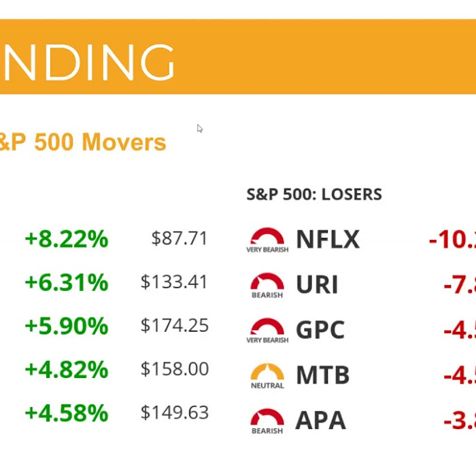476x476 pixels.
Task: Select the +5.90% gain value
Action: 66,326
